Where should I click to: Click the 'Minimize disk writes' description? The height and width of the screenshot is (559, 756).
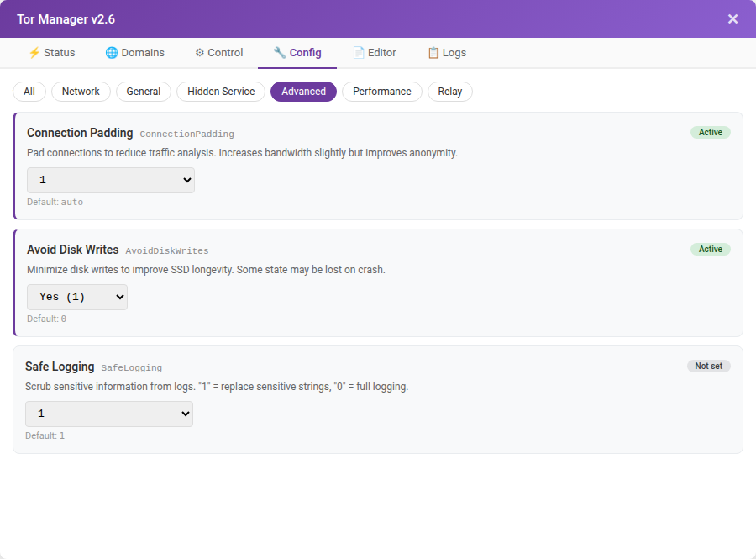point(207,270)
